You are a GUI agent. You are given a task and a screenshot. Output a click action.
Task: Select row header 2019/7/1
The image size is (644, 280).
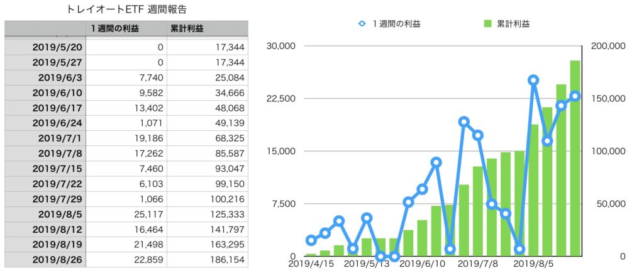pos(45,138)
